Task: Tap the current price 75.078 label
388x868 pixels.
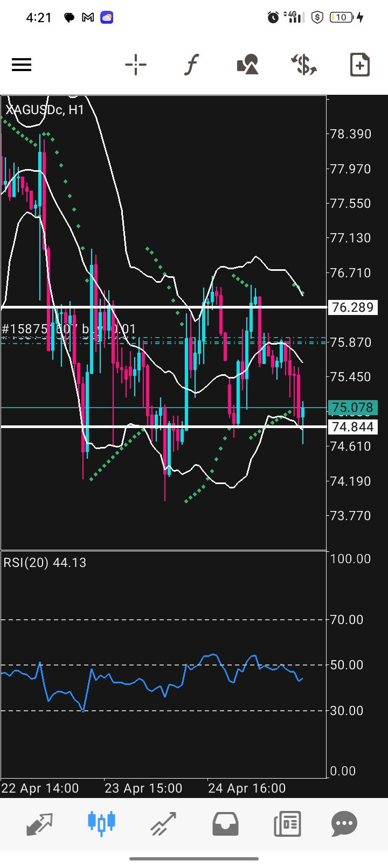Action: tap(352, 408)
